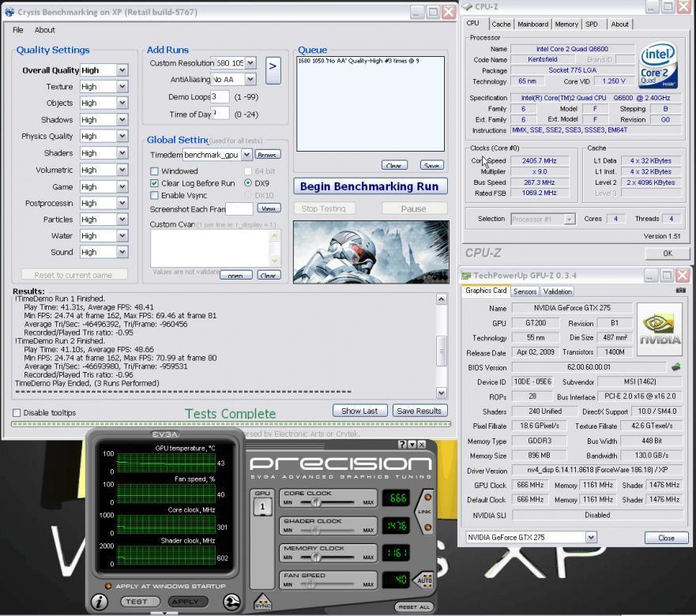Image resolution: width=696 pixels, height=616 pixels.
Task: Click the Core Clock slider handle
Action: click(x=316, y=502)
